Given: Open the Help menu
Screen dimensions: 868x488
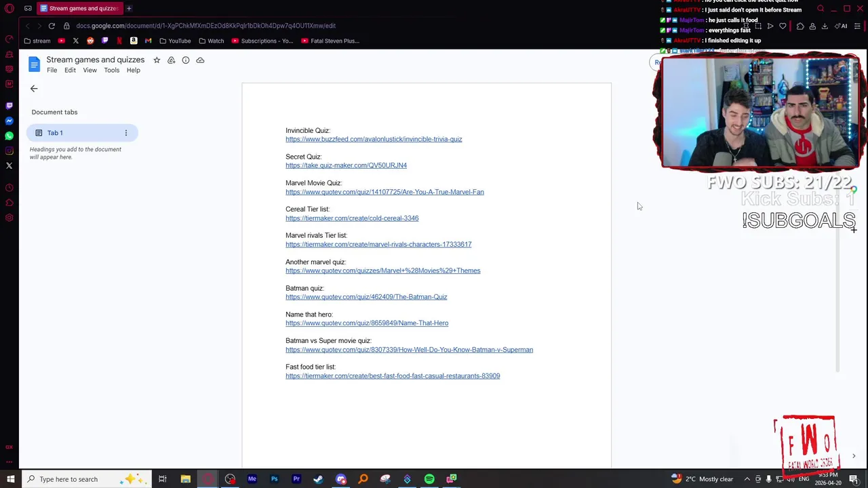Looking at the screenshot, I should tap(133, 70).
